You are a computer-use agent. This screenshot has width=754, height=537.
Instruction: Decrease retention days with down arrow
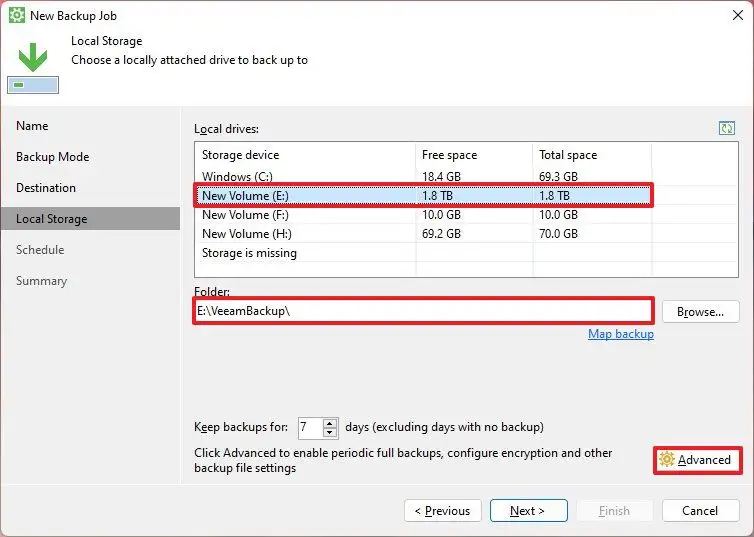[x=330, y=432]
